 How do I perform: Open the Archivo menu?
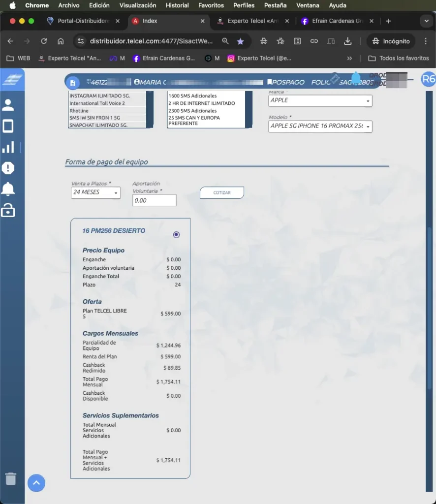click(x=69, y=5)
